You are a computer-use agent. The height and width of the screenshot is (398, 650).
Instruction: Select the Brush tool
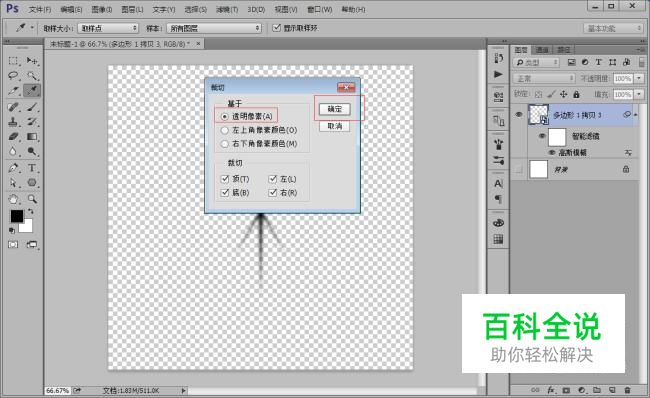pyautogui.click(x=32, y=107)
